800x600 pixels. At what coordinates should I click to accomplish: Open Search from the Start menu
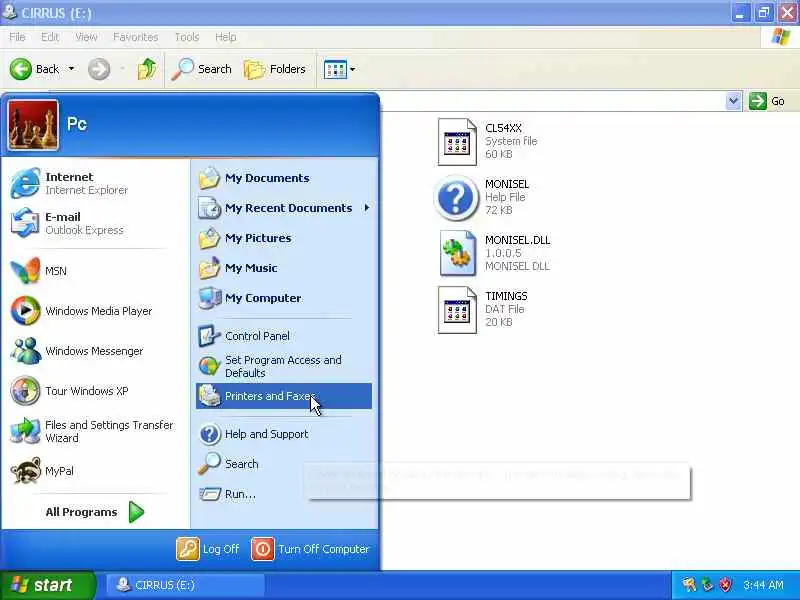tap(284, 464)
